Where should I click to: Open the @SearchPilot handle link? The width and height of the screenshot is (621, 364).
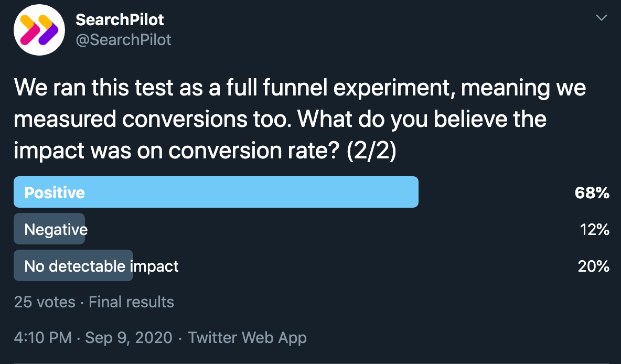point(123,40)
